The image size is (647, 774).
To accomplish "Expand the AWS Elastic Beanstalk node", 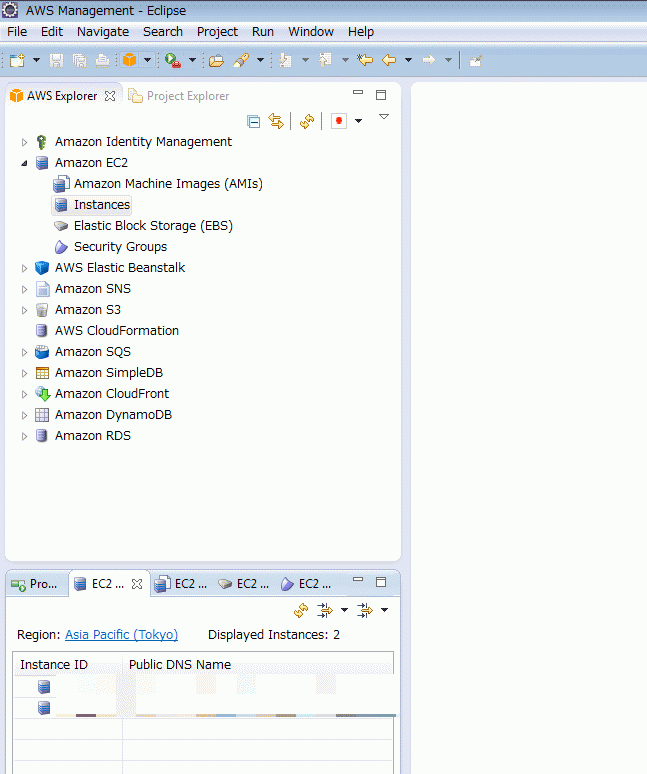I will pyautogui.click(x=24, y=268).
